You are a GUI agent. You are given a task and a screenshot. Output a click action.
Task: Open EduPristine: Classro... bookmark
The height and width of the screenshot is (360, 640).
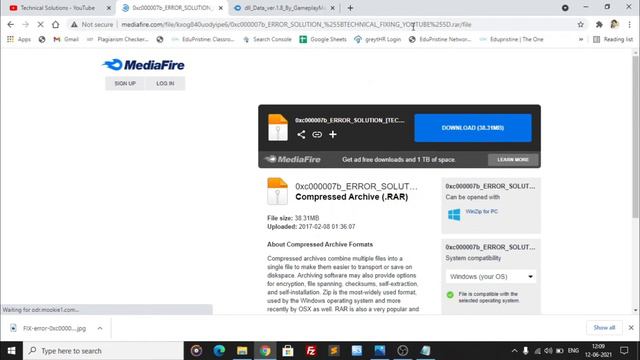203,39
